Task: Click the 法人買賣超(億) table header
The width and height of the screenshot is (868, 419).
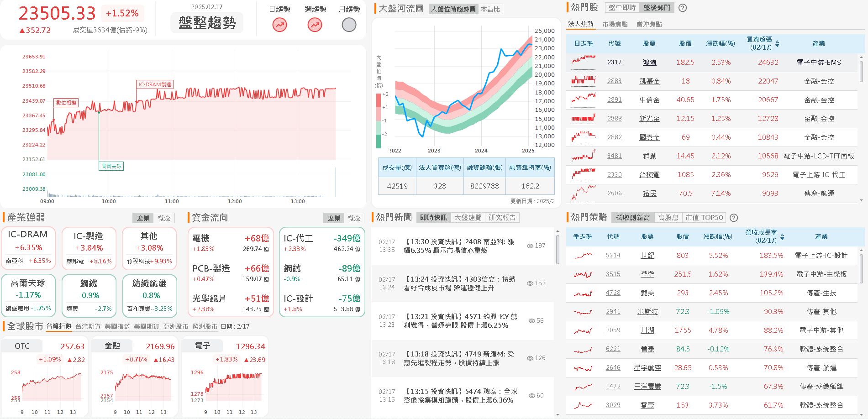Action: click(440, 168)
